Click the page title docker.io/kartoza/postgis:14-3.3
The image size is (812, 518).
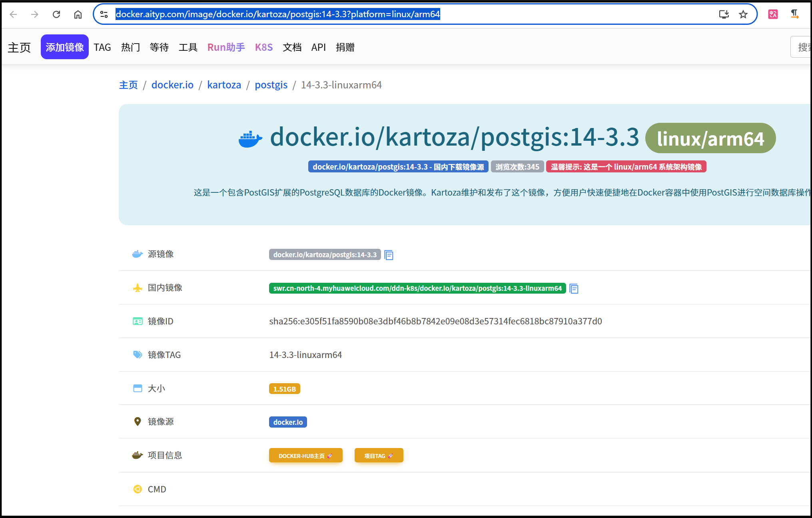(455, 137)
